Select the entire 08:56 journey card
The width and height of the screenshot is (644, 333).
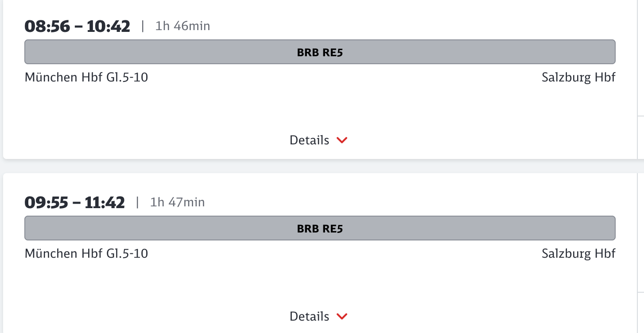(x=320, y=80)
